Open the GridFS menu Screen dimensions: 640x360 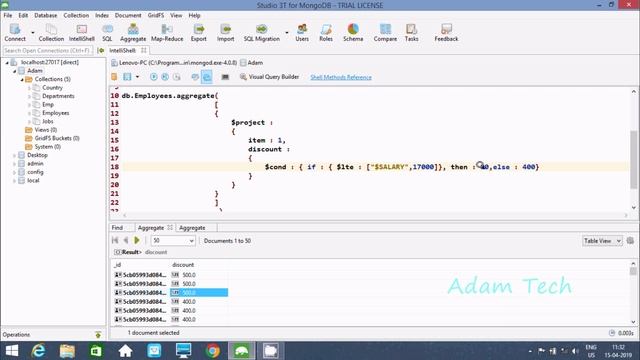tap(156, 16)
